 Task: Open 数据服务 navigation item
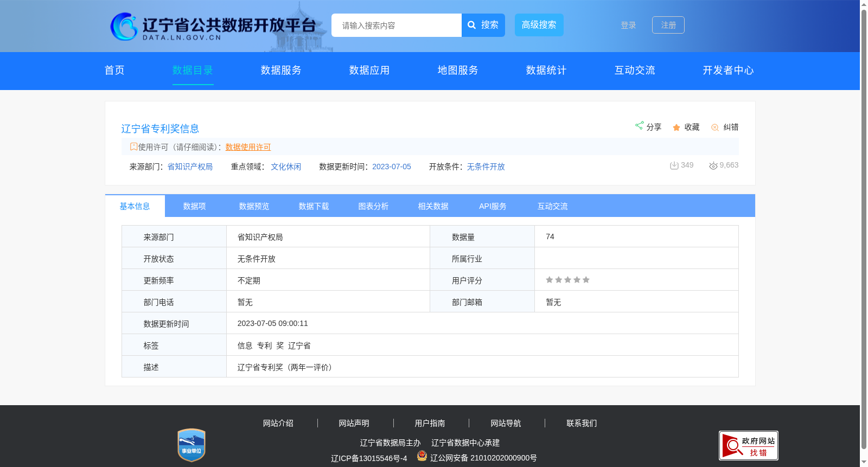click(281, 71)
